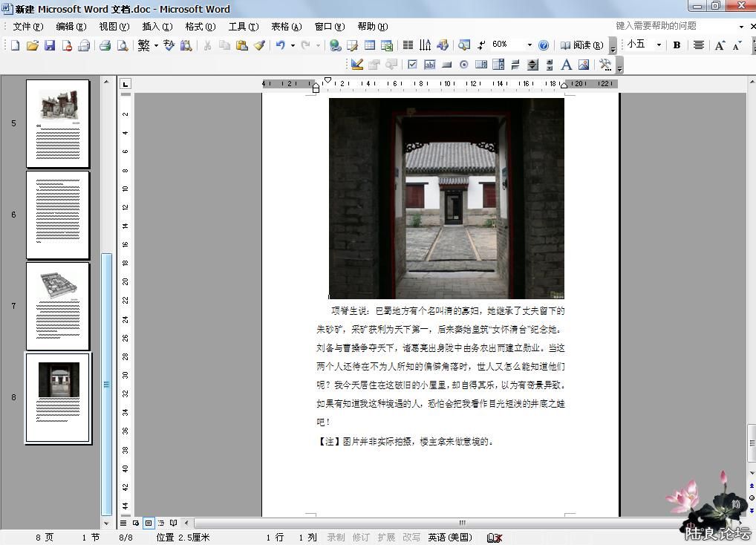This screenshot has height=545, width=756.
Task: Open the 60% zoom dropdown
Action: coord(529,45)
